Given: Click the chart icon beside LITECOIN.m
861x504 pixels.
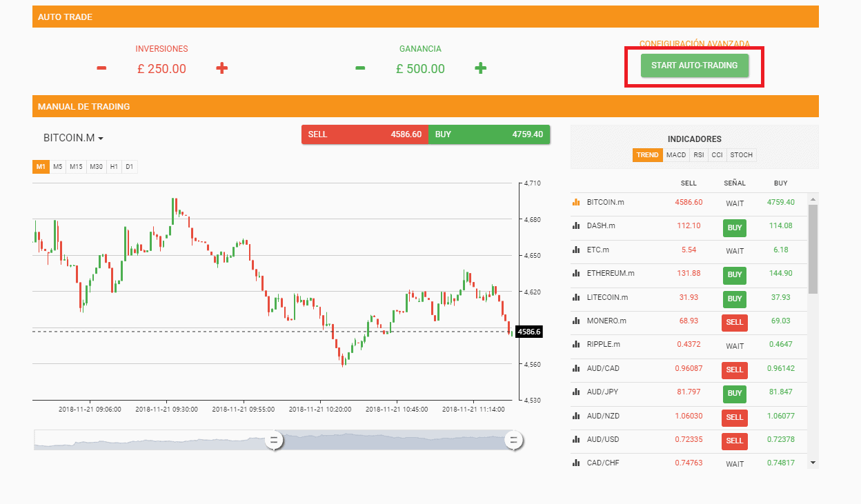Looking at the screenshot, I should [575, 298].
